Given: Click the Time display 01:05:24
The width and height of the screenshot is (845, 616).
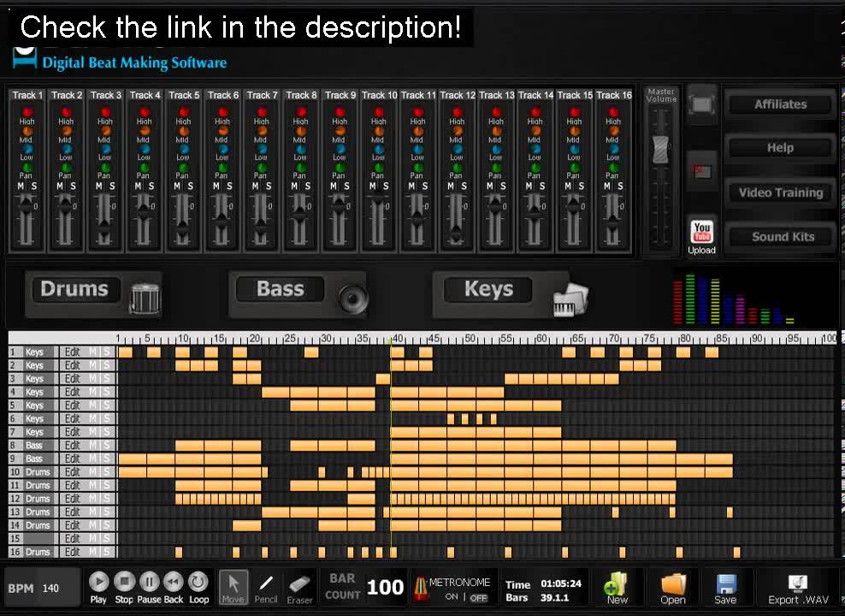Looking at the screenshot, I should pyautogui.click(x=560, y=583).
